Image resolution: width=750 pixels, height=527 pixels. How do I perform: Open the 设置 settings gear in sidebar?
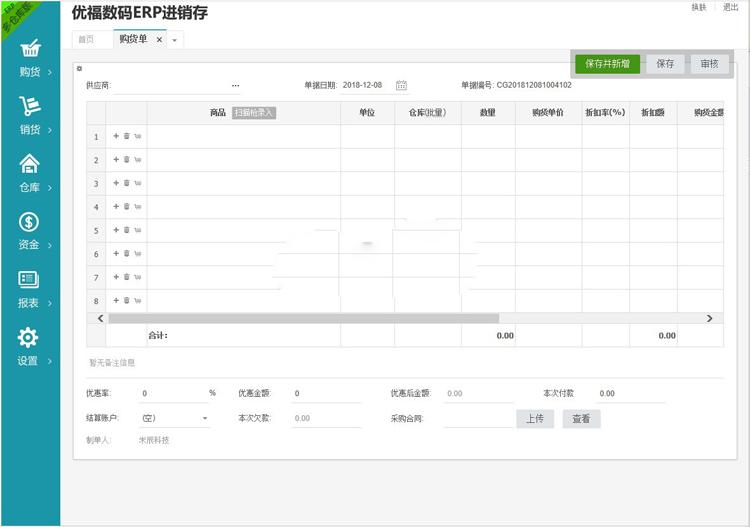click(30, 346)
